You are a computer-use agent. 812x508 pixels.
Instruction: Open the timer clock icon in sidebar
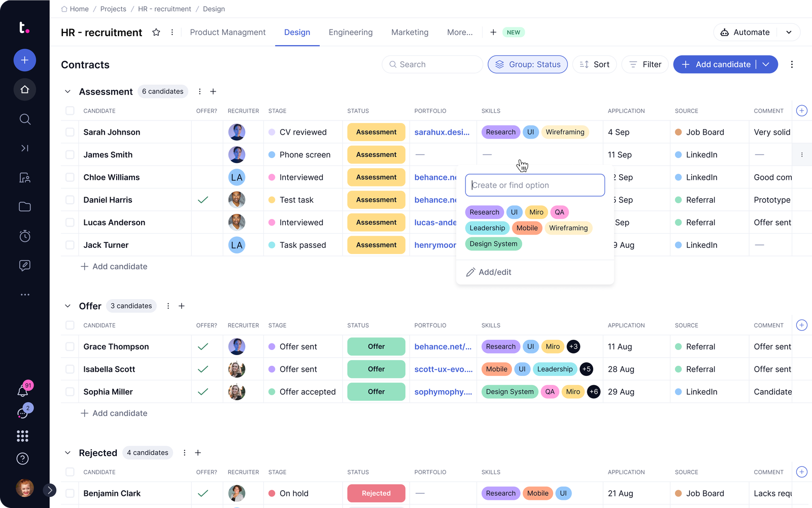coord(25,236)
